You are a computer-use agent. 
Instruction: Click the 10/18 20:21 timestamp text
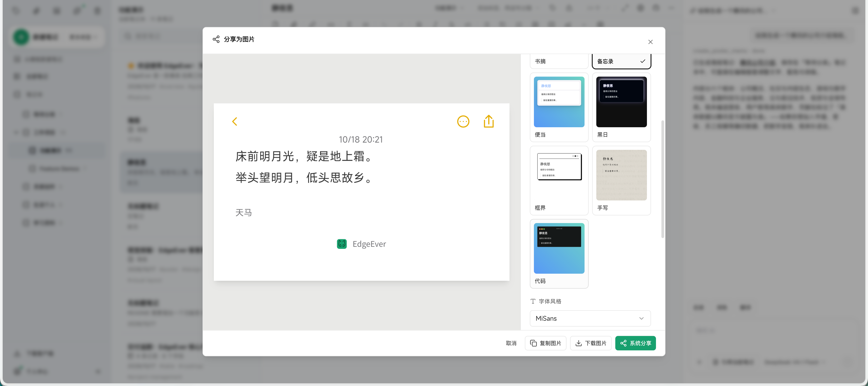pyautogui.click(x=361, y=139)
